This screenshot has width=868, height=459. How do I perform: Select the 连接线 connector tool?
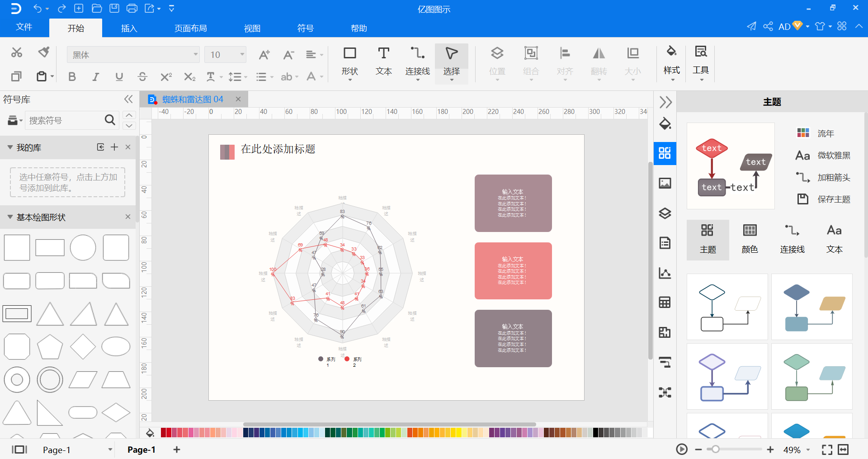pyautogui.click(x=417, y=62)
